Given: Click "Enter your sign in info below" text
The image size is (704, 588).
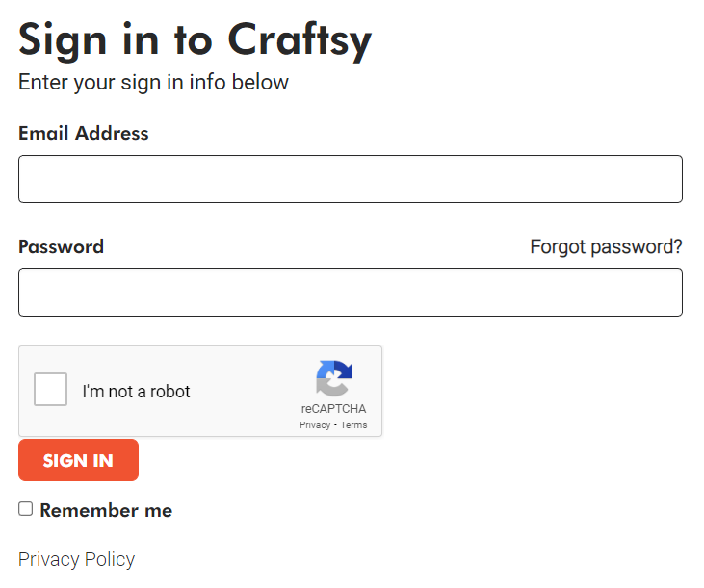Looking at the screenshot, I should (x=153, y=83).
